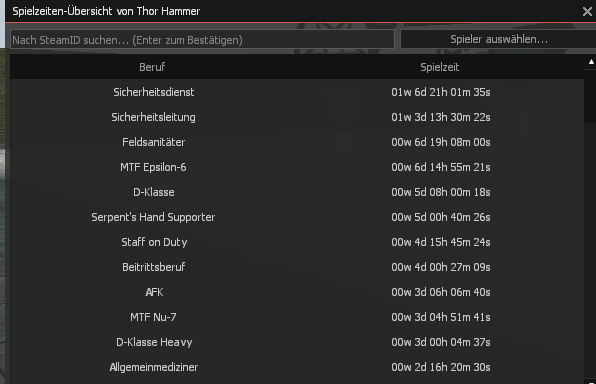The height and width of the screenshot is (384, 596).
Task: Click the scrollbar track below the thumb
Action: pos(590,249)
